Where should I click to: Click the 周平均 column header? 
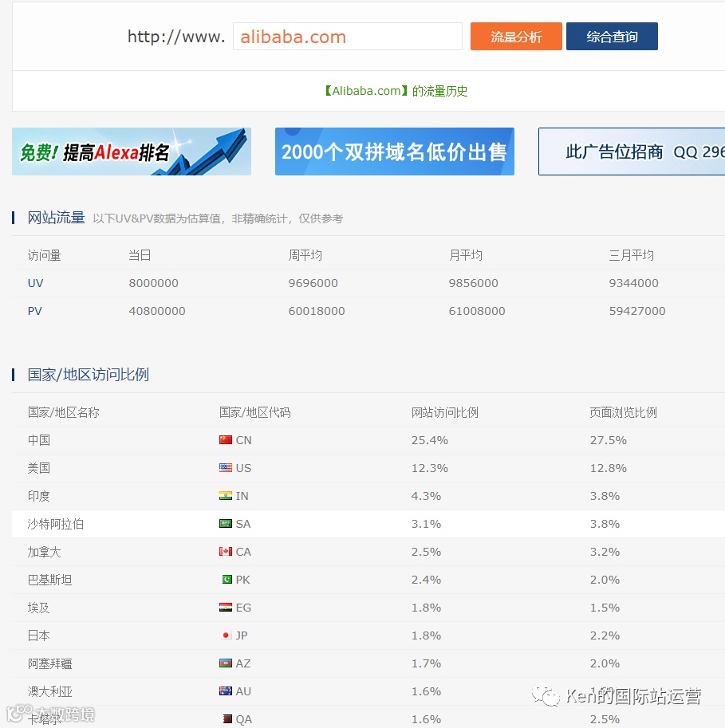[x=305, y=255]
